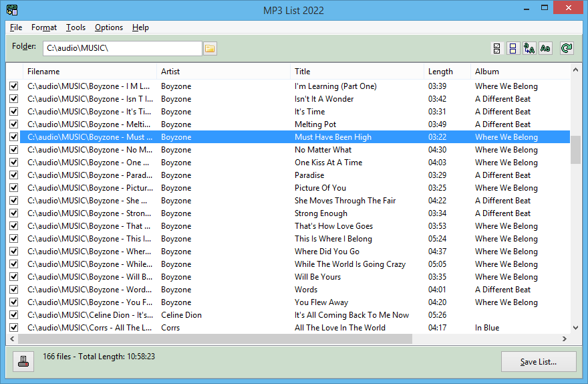The width and height of the screenshot is (588, 384).
Task: Sort by the Length column header
Action: click(448, 72)
